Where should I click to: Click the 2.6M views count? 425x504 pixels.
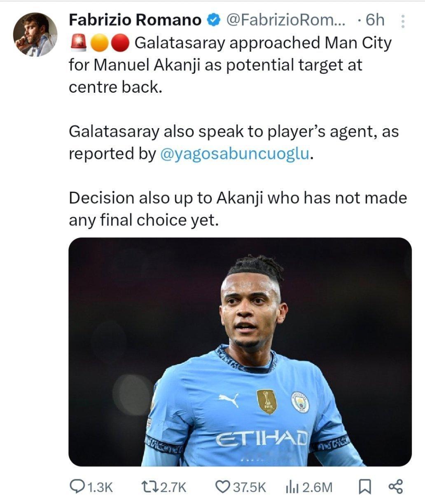tap(317, 488)
